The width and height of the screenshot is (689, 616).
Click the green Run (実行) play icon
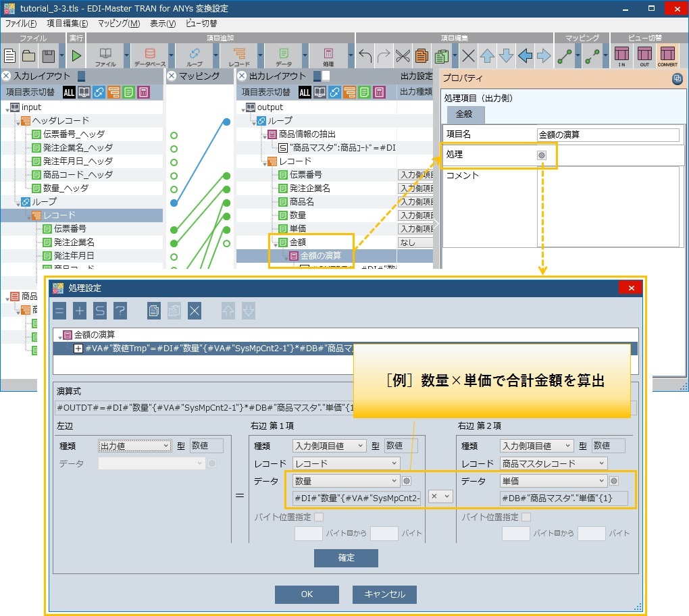point(76,55)
